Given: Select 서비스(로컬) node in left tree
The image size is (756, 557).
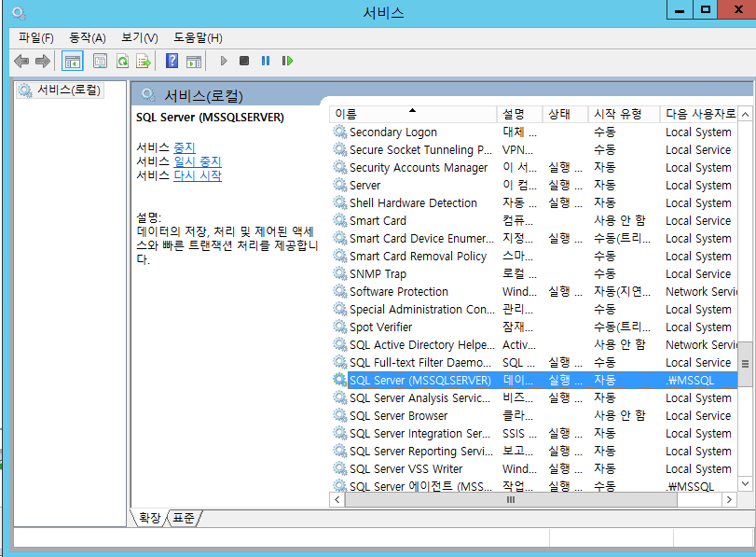Looking at the screenshot, I should [x=60, y=91].
